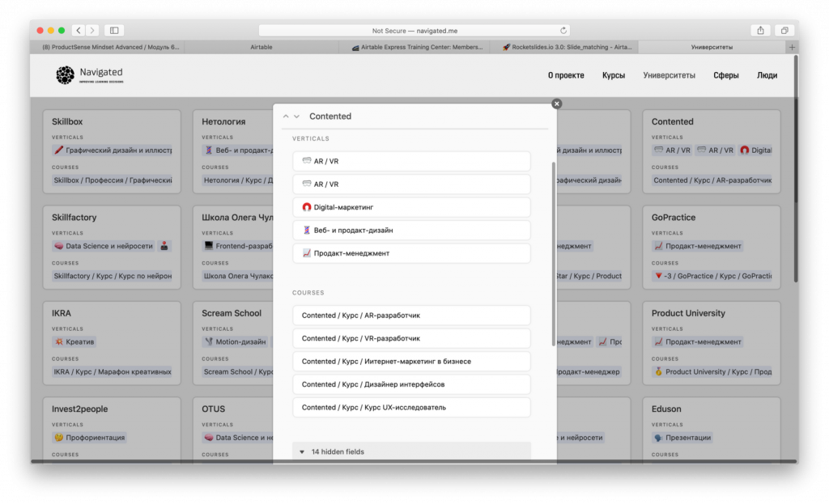Viewport: 829px width, 504px height.
Task: Click Contented / Курс / AR-разработчик tag in card
Action: (x=712, y=180)
